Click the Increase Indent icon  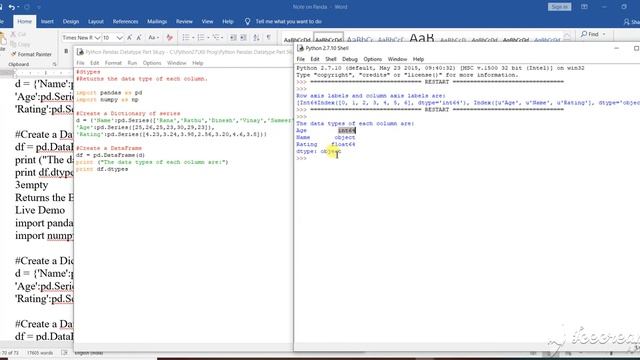(243, 38)
